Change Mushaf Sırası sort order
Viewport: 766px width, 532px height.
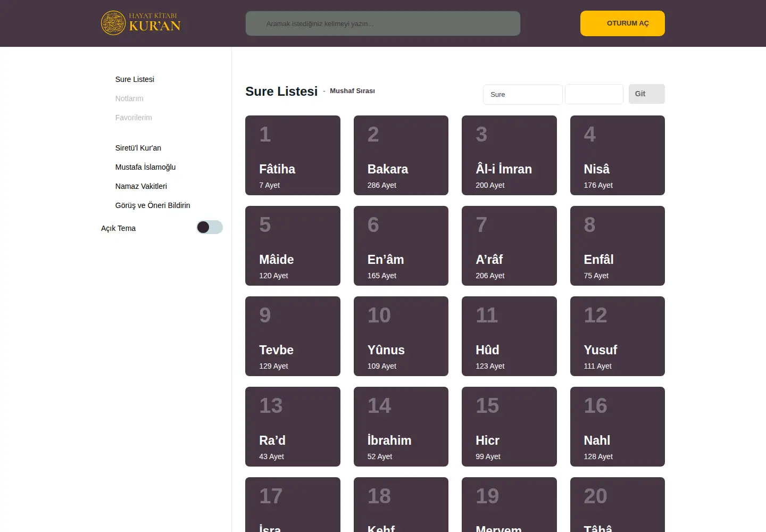pyautogui.click(x=352, y=91)
